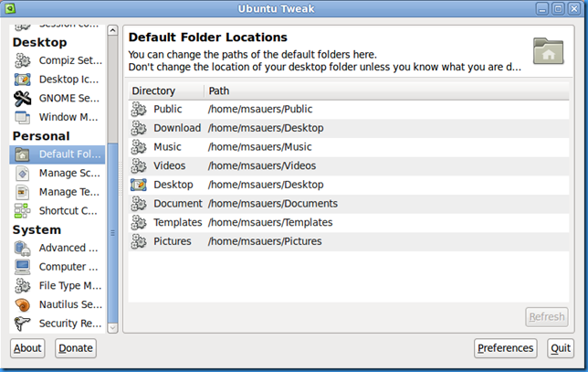588x372 pixels.
Task: Select the /home/msauers/Templates path cell
Action: [x=270, y=222]
